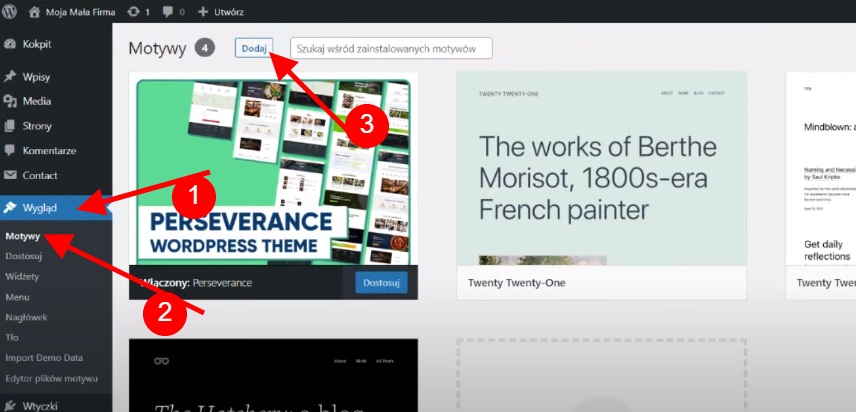Viewport: 856px width, 412px height.
Task: Click the Dodaj button to add theme
Action: tap(254, 48)
